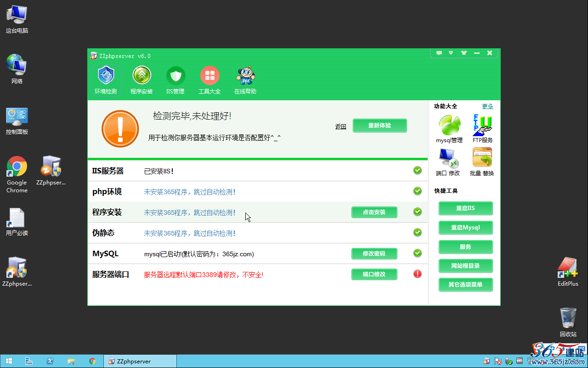
Task: Open Chrome from the taskbar
Action: tap(92, 361)
